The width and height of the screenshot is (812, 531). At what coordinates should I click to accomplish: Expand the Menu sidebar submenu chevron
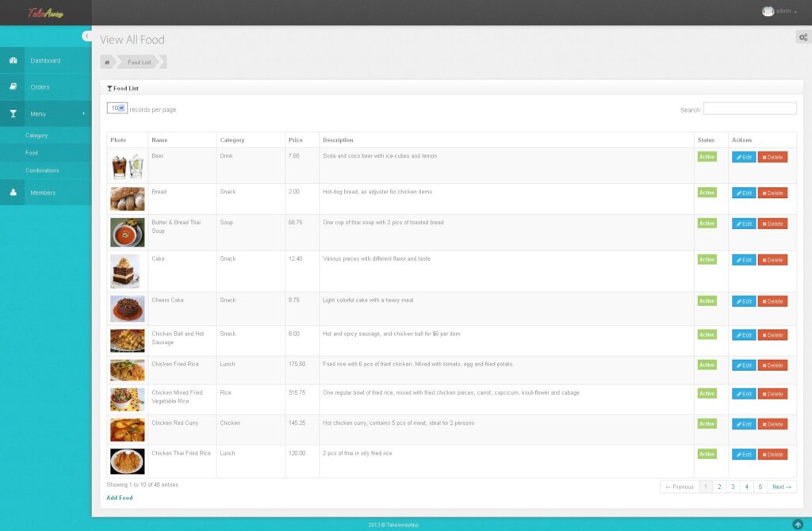pyautogui.click(x=82, y=113)
